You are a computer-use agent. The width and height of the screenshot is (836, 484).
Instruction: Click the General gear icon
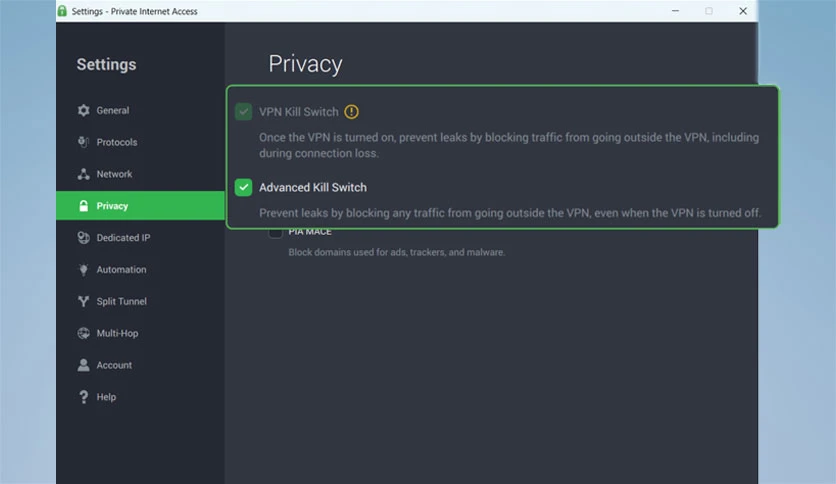[84, 110]
